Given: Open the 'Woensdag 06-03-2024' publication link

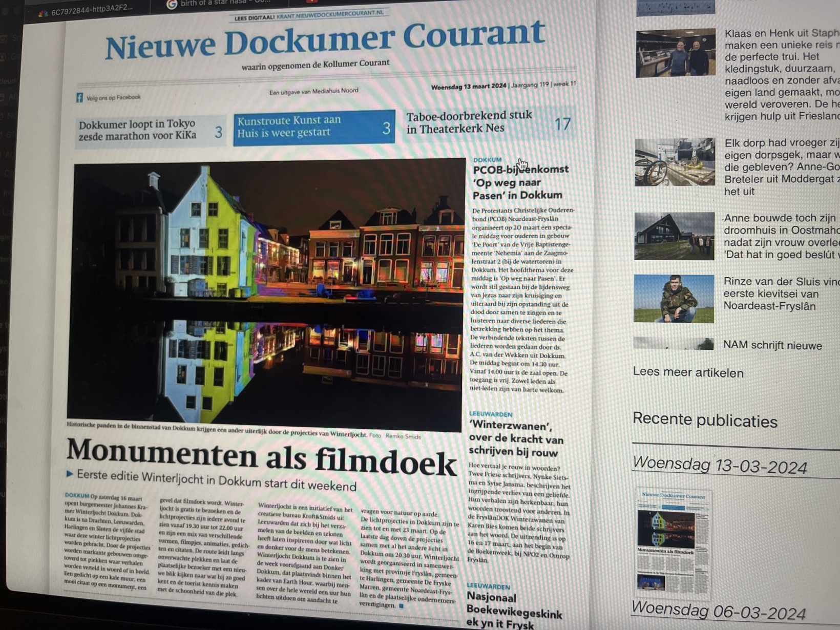Looking at the screenshot, I should pos(718,611).
